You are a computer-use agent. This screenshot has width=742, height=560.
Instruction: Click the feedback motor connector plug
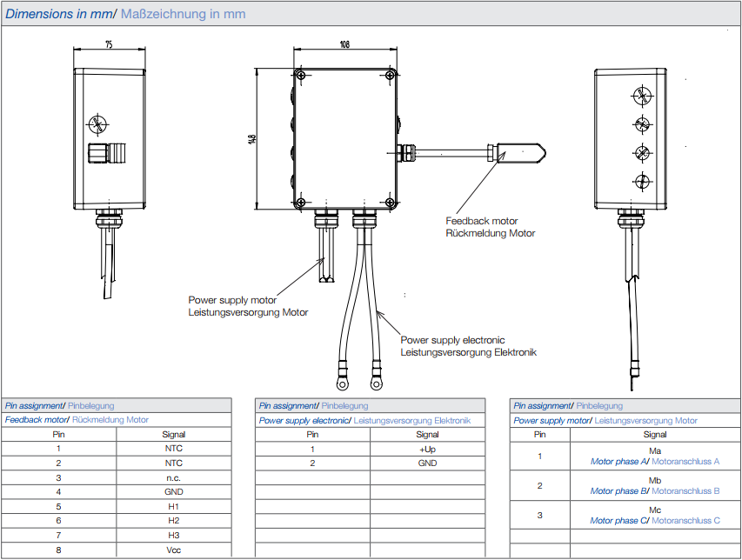coord(518,153)
